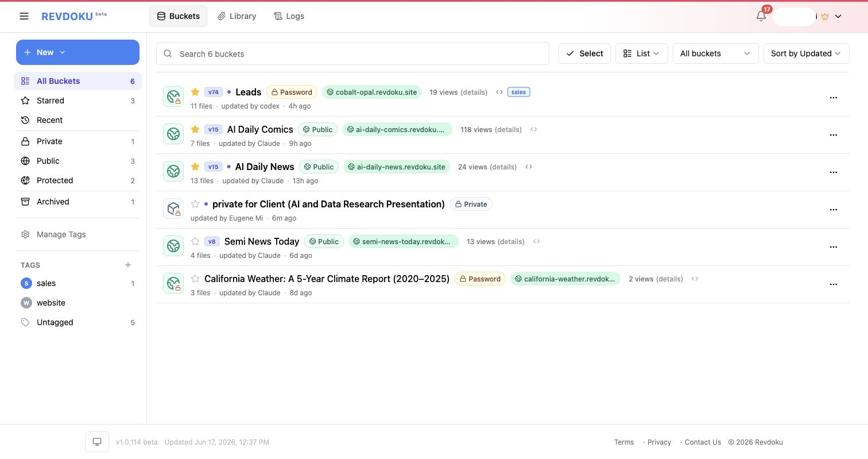Switch to the Buckets tab
This screenshot has height=459, width=868.
(x=178, y=16)
